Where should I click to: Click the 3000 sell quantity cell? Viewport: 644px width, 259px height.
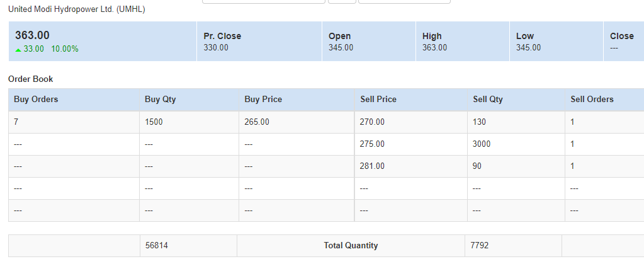coord(516,144)
